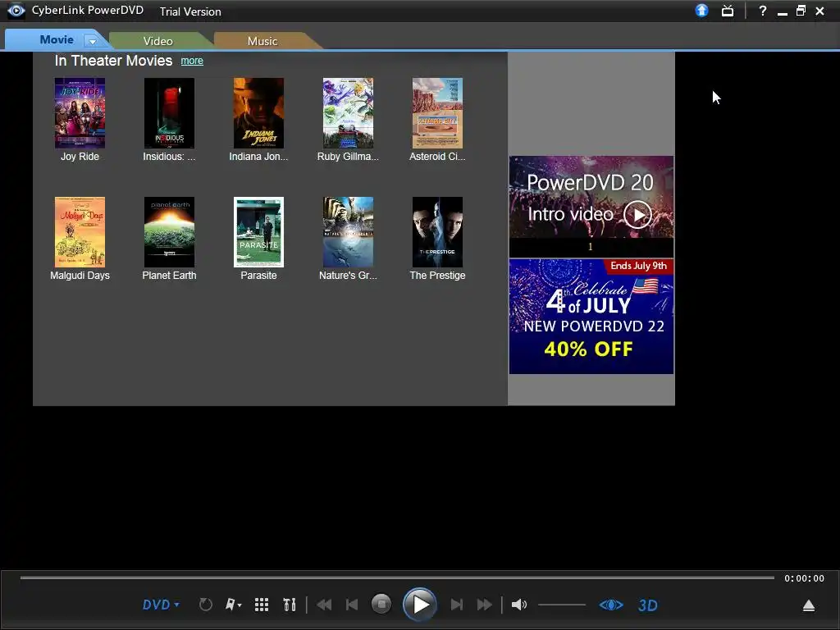Follow the 'more' link beside In Theater Movies

[x=192, y=61]
